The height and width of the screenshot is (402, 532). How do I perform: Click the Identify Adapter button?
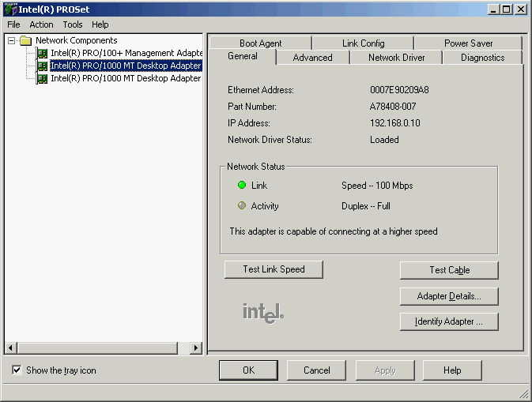point(449,321)
